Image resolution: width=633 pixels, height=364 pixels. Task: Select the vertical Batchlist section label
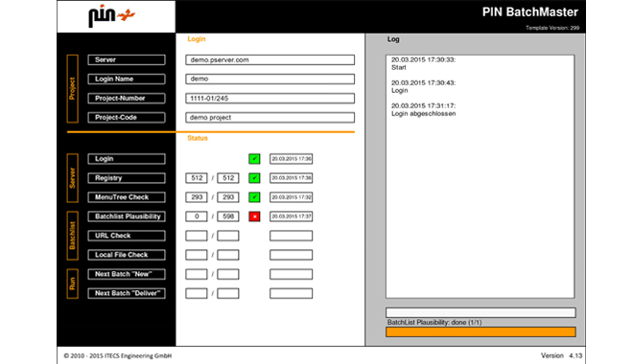tap(72, 236)
